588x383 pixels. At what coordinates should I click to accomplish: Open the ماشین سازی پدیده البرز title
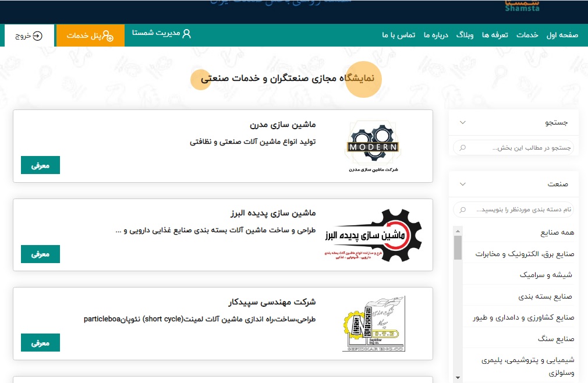click(x=273, y=213)
